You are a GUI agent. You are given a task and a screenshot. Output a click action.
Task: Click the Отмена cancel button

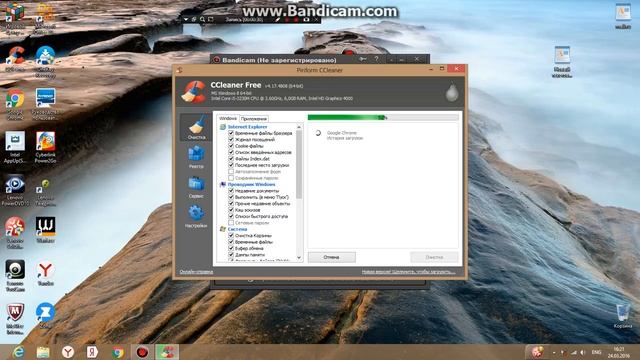[331, 257]
